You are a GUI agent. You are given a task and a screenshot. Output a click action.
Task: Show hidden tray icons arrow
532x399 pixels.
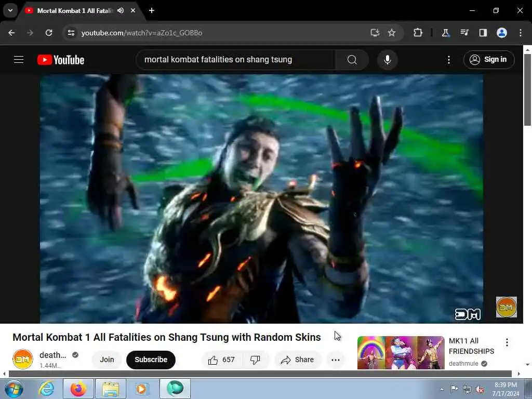[442, 389]
